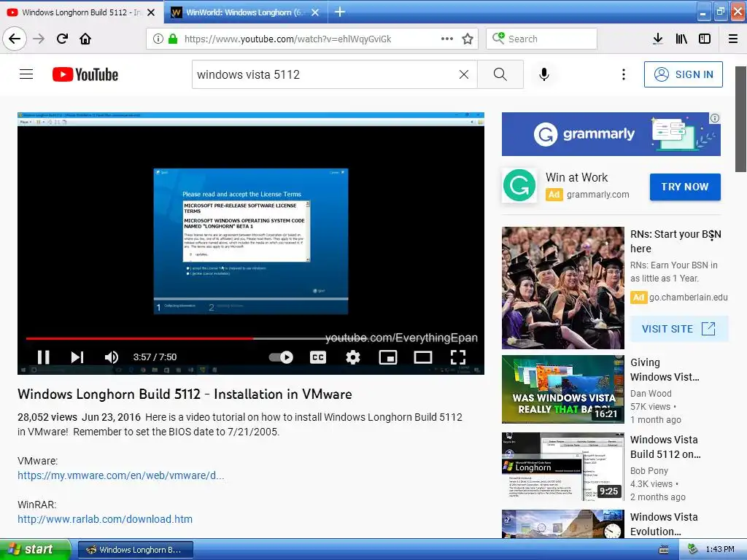747x560 pixels.
Task: Close the Windows Longhorn Build 5112 tab
Action: pos(151,12)
